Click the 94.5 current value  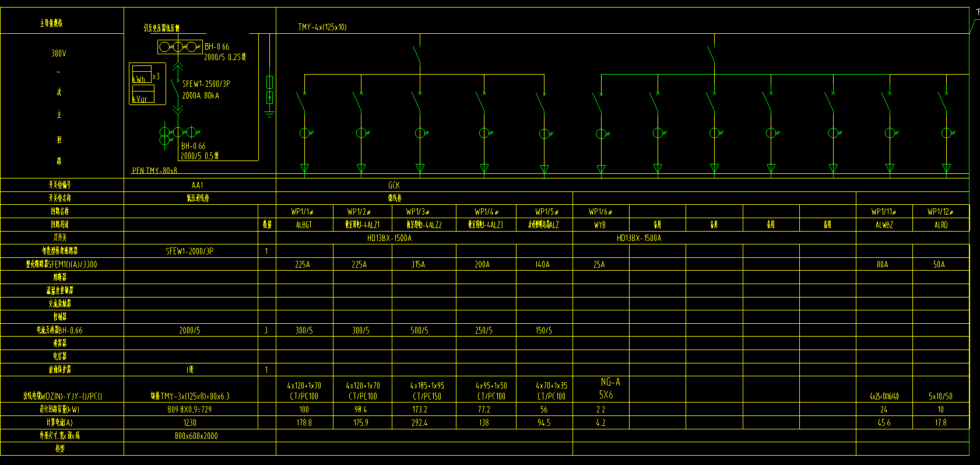point(544,422)
